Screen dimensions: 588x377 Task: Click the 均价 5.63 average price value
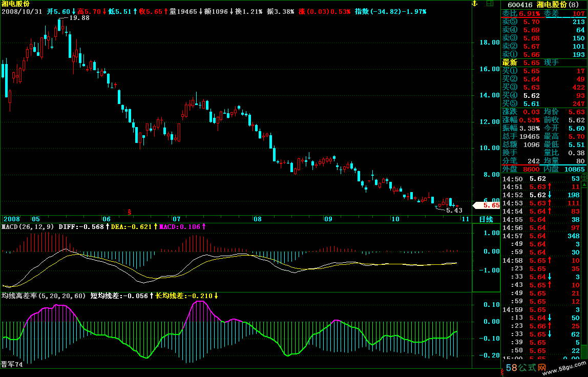[577, 112]
